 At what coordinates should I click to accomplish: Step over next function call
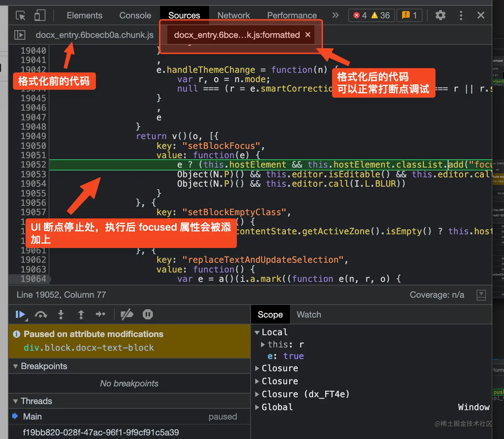tap(41, 315)
